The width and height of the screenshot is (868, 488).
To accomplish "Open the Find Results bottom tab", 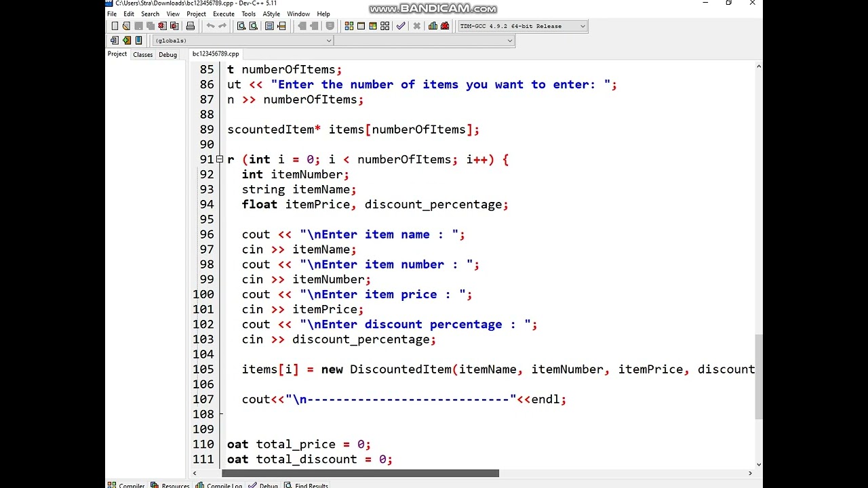I will [x=307, y=485].
